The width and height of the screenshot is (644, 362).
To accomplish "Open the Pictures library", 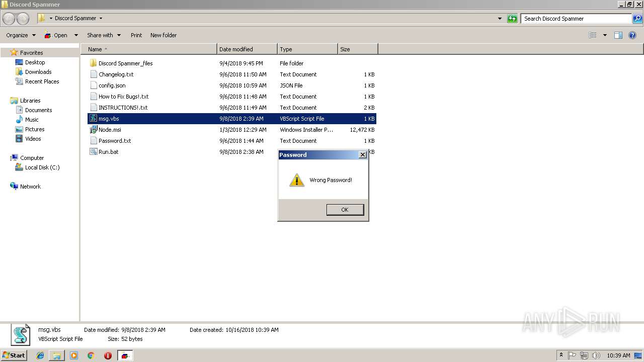I will pyautogui.click(x=35, y=129).
